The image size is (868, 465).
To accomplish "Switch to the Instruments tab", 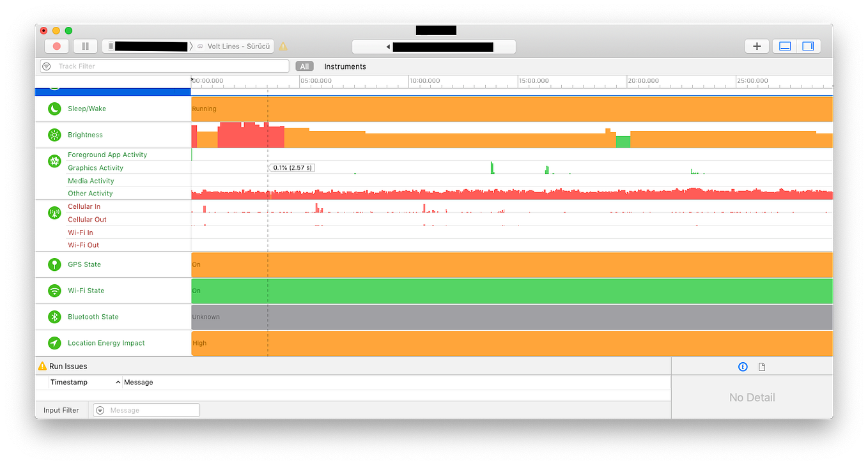I will [x=346, y=66].
